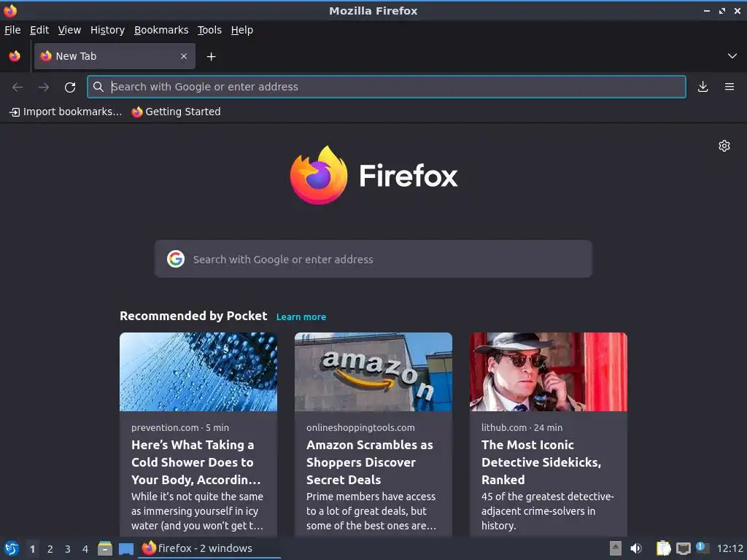The image size is (747, 560).
Task: Focus the page center Google search field
Action: (373, 259)
